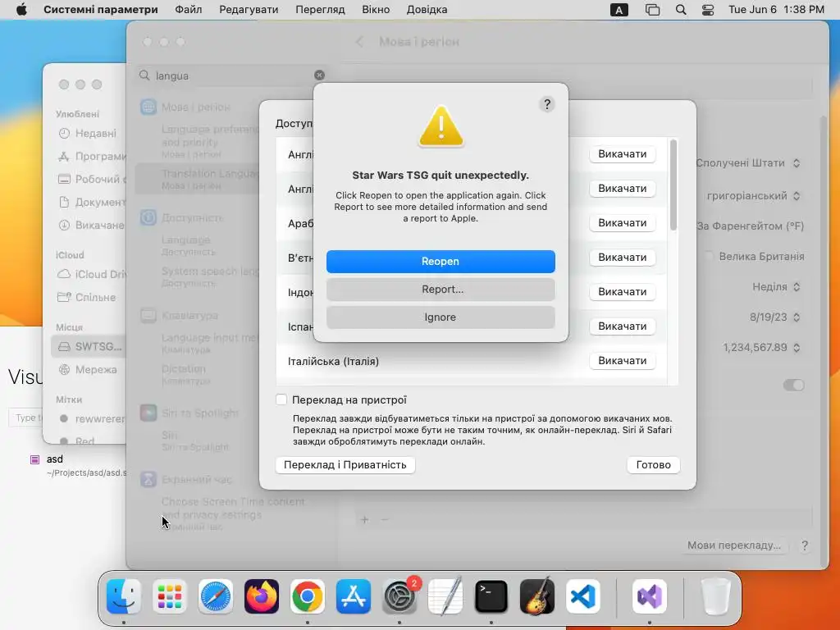Screen dimensions: 840x630
Task: Open the 8/19/23 date format dropdown
Action: click(774, 317)
